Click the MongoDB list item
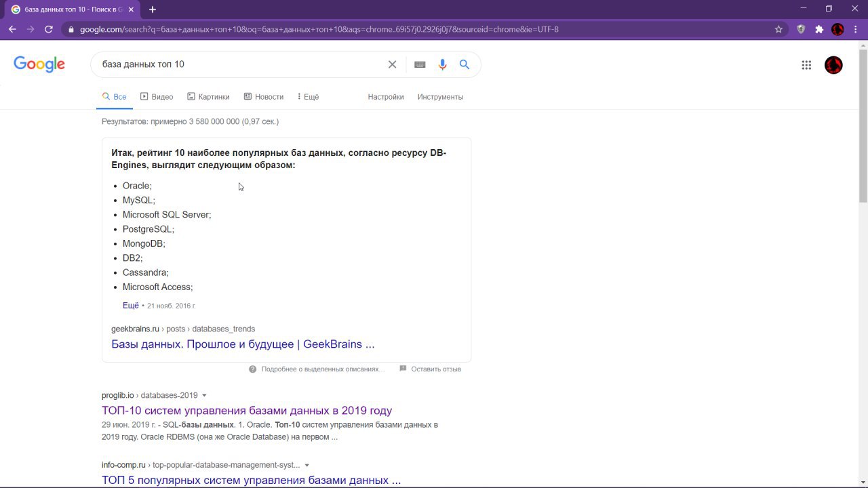Viewport: 868px width, 488px height. coord(144,244)
